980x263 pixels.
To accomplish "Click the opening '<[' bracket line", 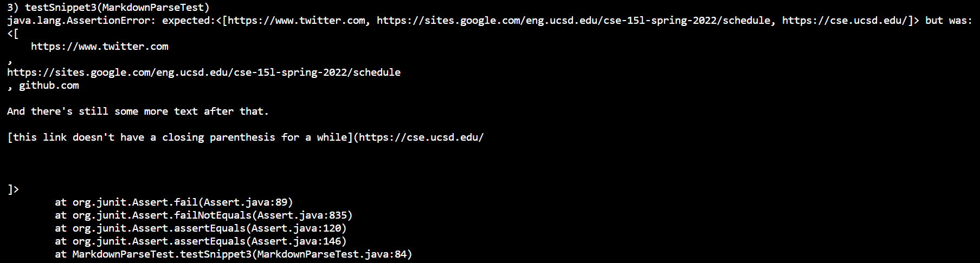I will point(13,34).
